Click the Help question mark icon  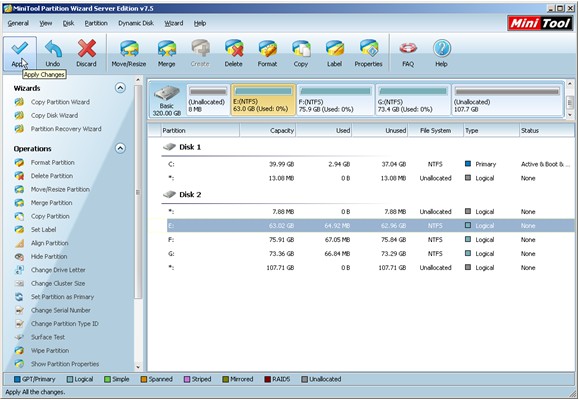[442, 48]
